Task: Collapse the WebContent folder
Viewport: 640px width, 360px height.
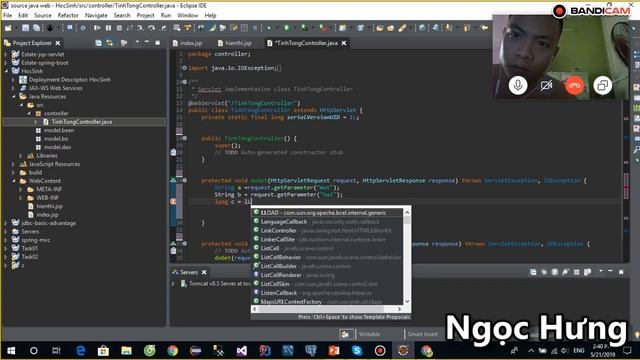Action: coord(14,181)
